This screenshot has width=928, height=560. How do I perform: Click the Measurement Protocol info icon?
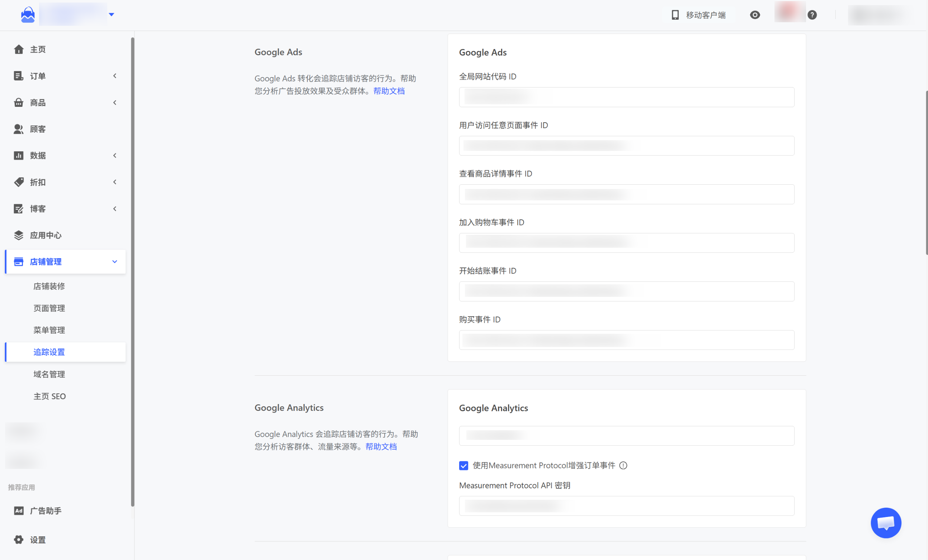click(623, 466)
